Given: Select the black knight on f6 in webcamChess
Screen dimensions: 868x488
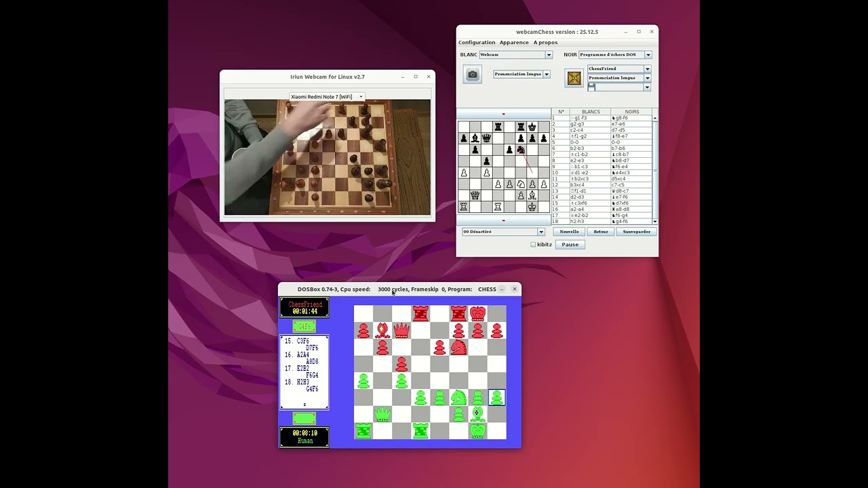Looking at the screenshot, I should (520, 150).
